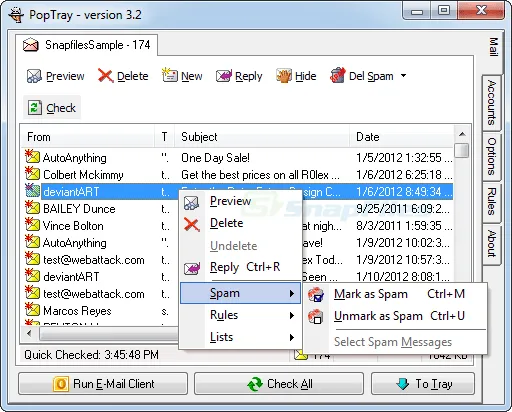
Task: Click the PopTray title bar app icon
Action: (x=16, y=15)
